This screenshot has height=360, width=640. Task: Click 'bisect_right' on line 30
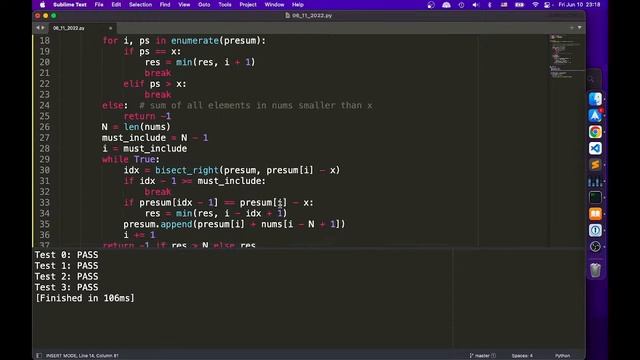click(x=187, y=170)
